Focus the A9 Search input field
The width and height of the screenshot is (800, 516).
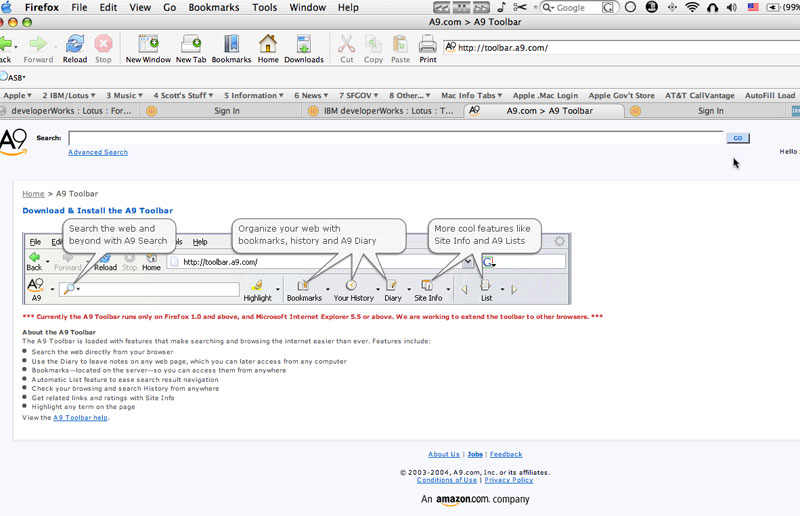[x=396, y=138]
